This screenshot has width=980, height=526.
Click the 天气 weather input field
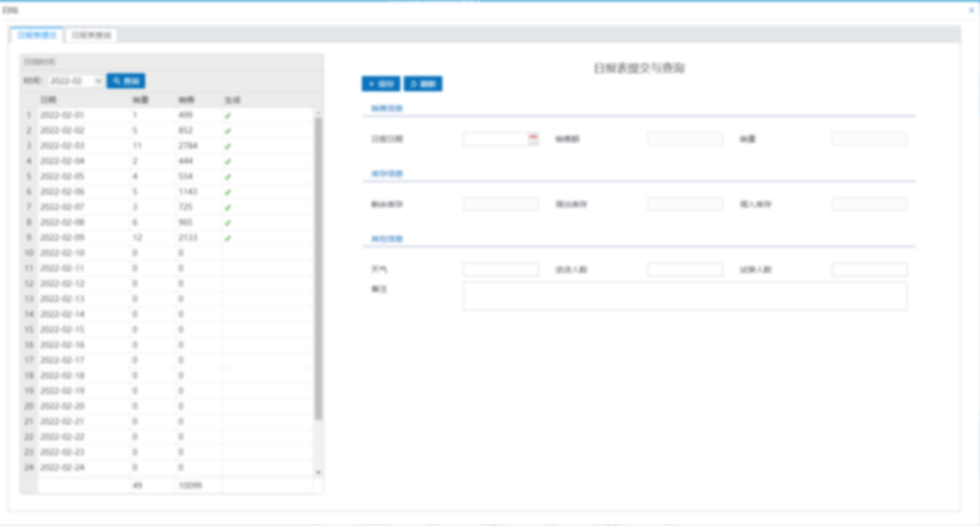(500, 270)
